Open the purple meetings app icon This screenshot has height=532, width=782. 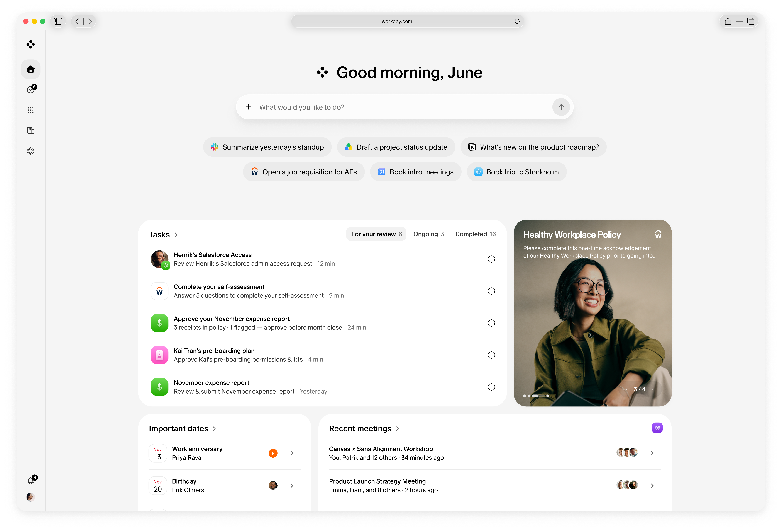click(657, 428)
